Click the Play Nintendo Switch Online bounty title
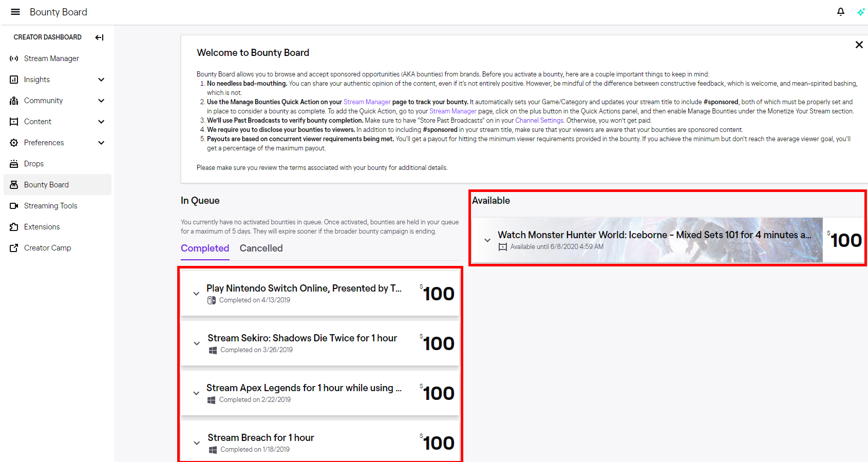The width and height of the screenshot is (868, 462). coord(304,288)
